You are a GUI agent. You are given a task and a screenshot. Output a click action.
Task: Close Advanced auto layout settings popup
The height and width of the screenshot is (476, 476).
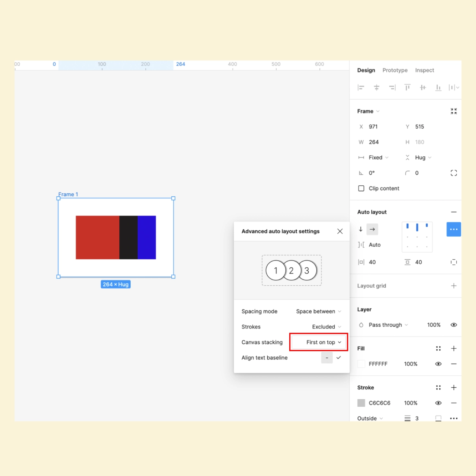(x=340, y=231)
